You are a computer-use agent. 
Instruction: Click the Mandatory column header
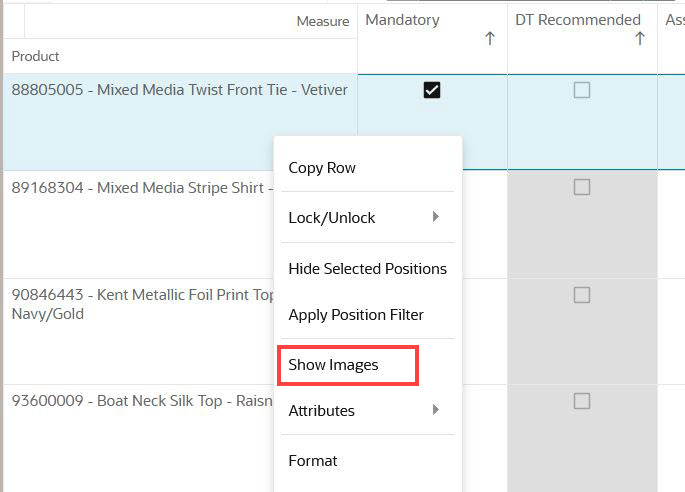(402, 20)
